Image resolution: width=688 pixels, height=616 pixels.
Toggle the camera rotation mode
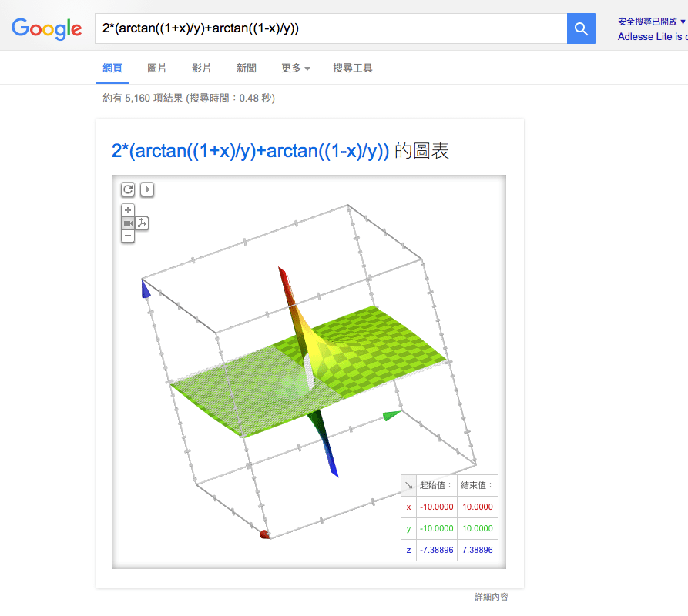126,223
